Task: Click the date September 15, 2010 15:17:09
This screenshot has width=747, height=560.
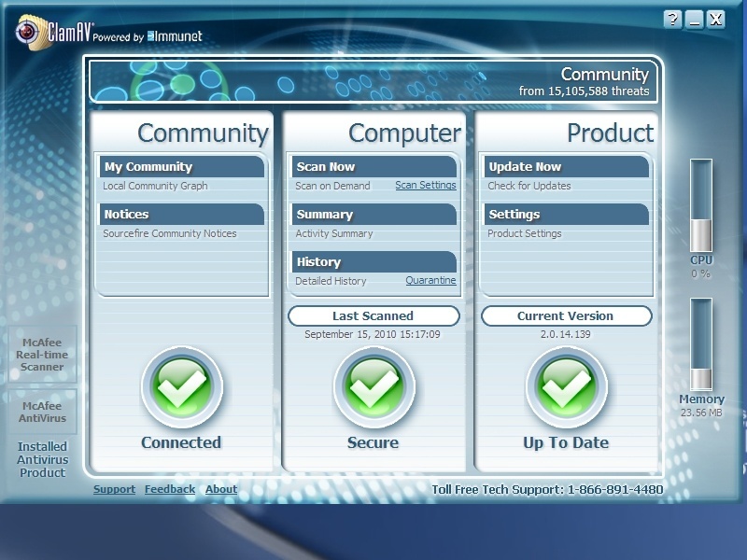Action: (x=372, y=334)
